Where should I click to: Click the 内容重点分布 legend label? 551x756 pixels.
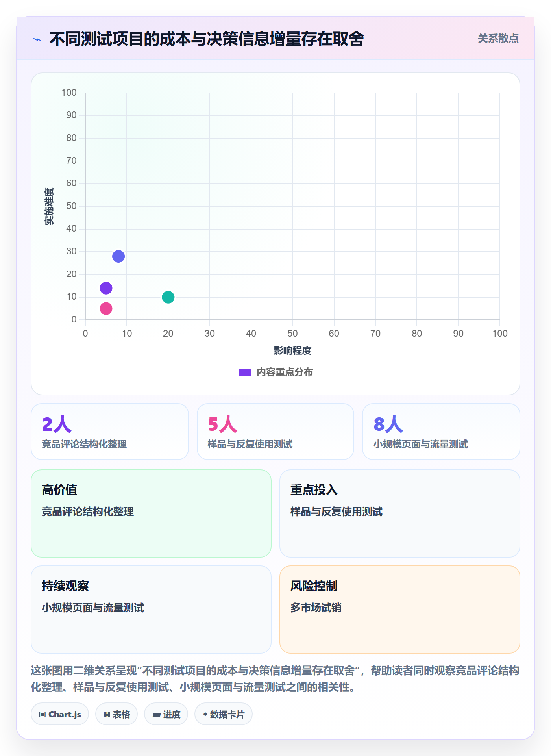tap(285, 372)
